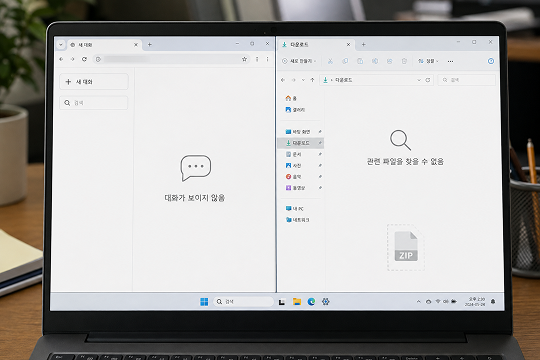Open 동영상 in the Explorer sidebar
The image size is (540, 360).
(295, 188)
